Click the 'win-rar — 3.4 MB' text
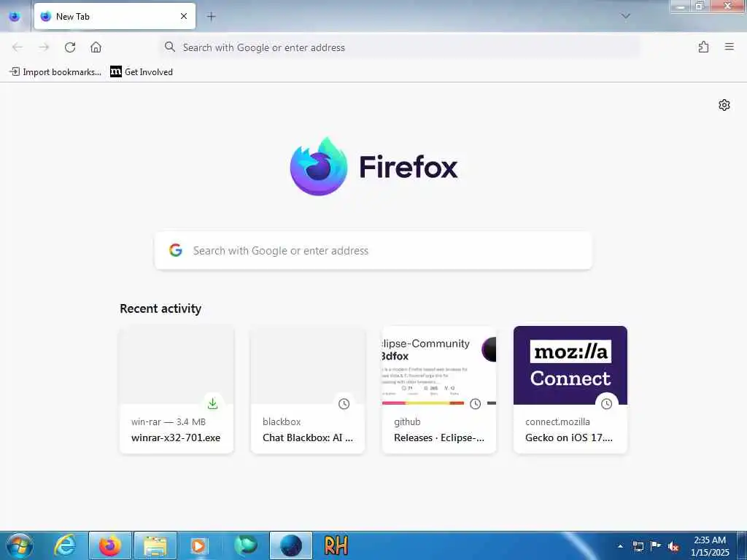 tap(169, 422)
